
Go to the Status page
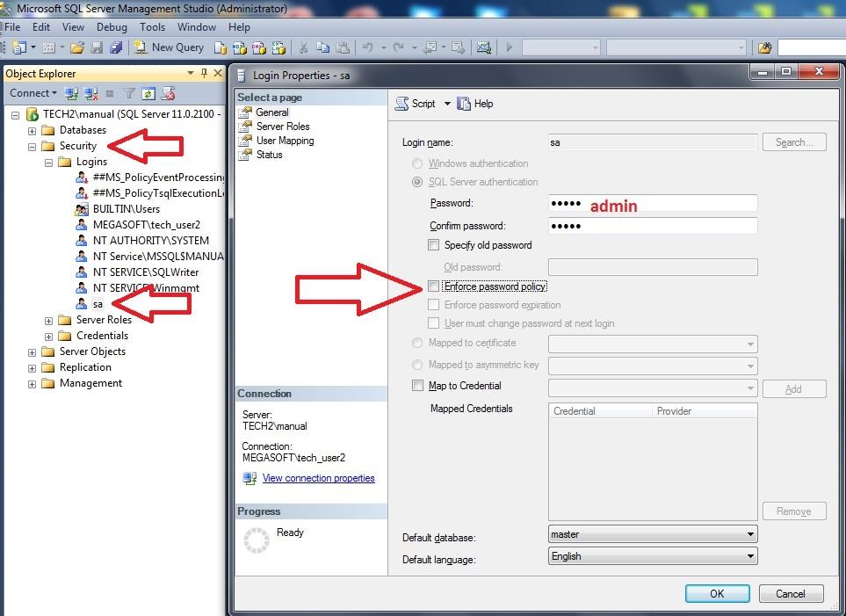point(269,155)
